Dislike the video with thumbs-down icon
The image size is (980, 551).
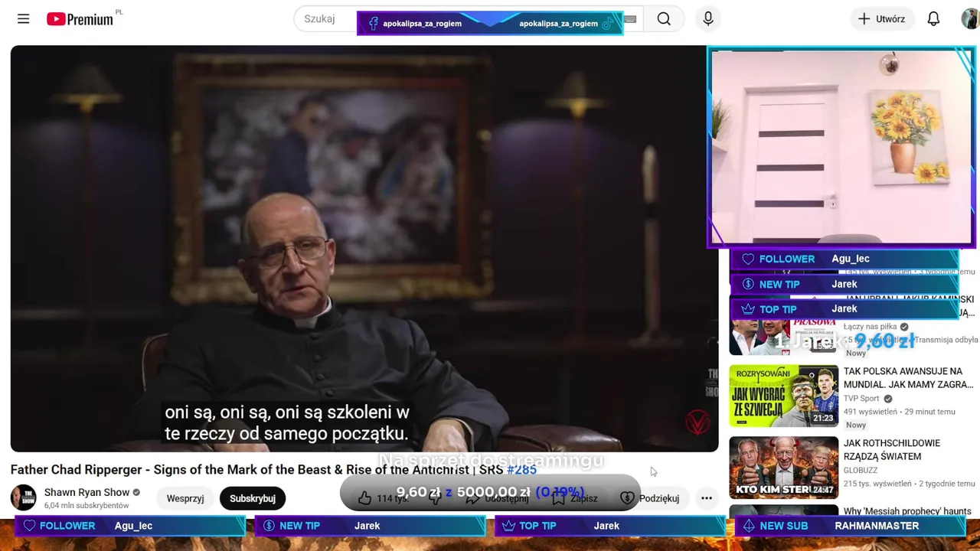point(436,498)
